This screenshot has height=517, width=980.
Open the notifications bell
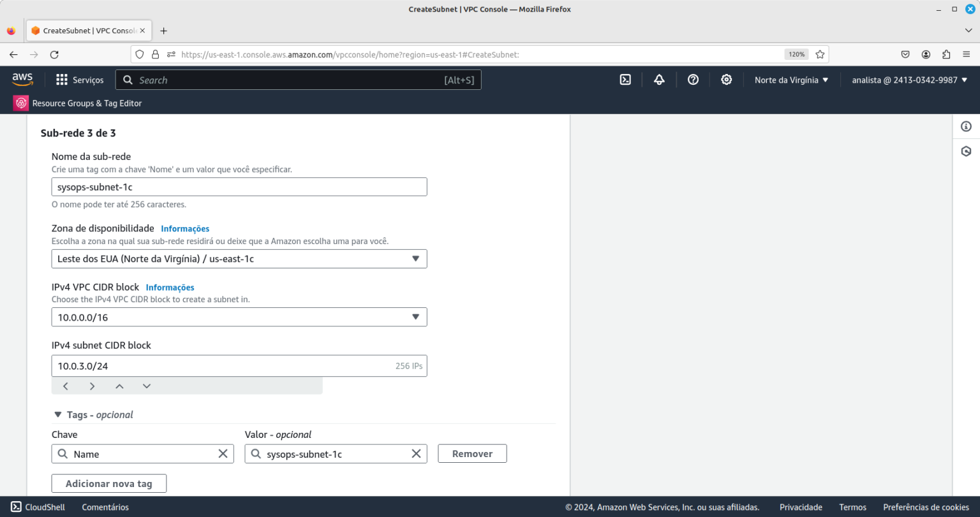point(659,80)
